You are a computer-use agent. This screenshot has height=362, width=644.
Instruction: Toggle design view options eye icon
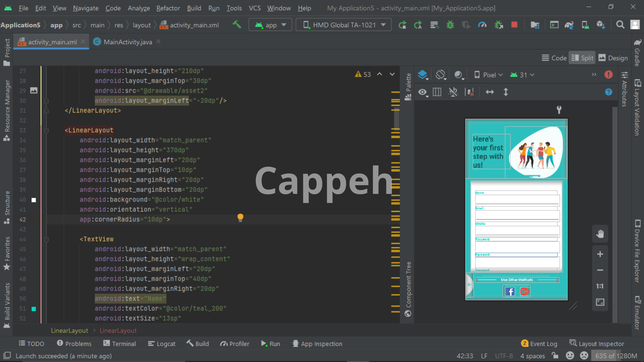pyautogui.click(x=423, y=92)
